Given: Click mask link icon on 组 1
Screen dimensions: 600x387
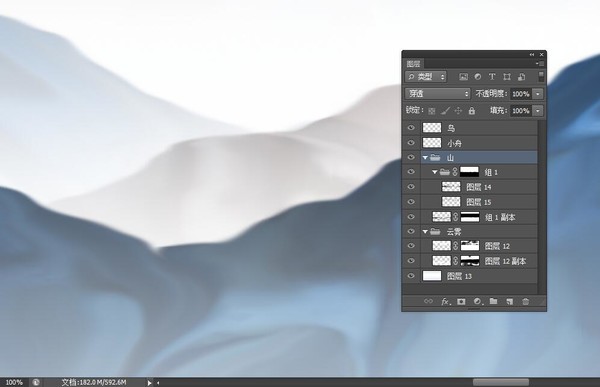Looking at the screenshot, I should (x=455, y=172).
